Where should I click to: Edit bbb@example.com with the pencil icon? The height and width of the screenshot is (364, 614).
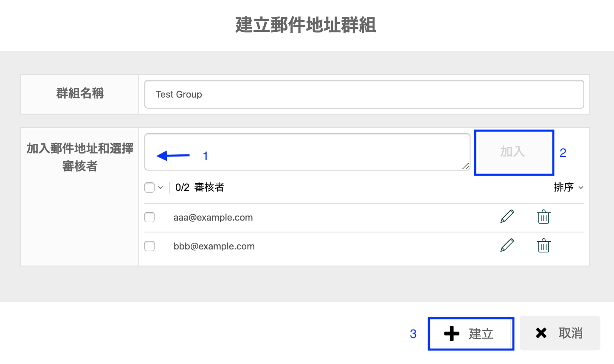(x=507, y=245)
